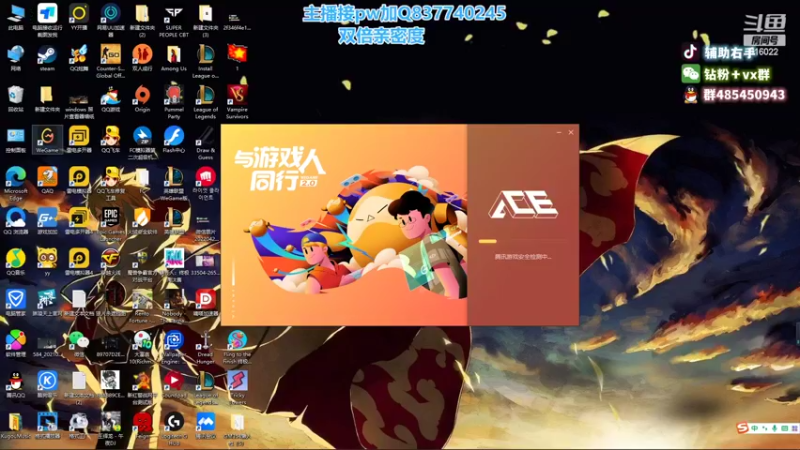Screen dimensions: 800x450
Task: Launch the 腾讯QQ penguin shortcut
Action: [x=15, y=384]
